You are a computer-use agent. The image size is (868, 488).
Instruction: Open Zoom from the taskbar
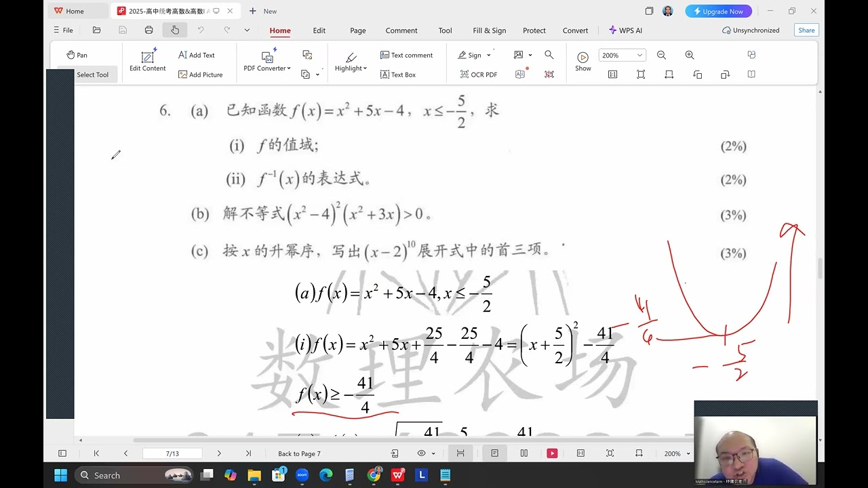click(302, 475)
